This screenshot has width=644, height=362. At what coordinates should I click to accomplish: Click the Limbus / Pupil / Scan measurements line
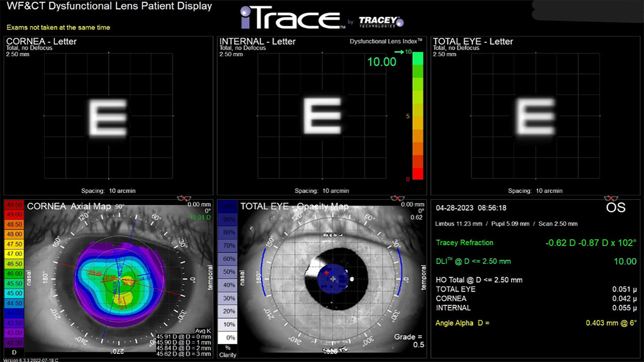[x=507, y=224]
